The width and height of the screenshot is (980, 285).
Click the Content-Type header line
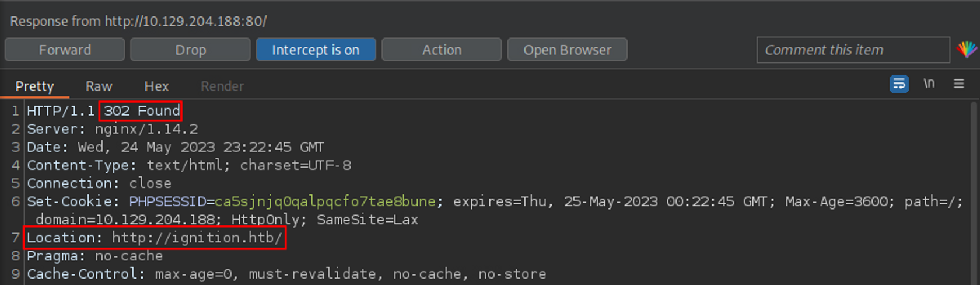point(189,165)
